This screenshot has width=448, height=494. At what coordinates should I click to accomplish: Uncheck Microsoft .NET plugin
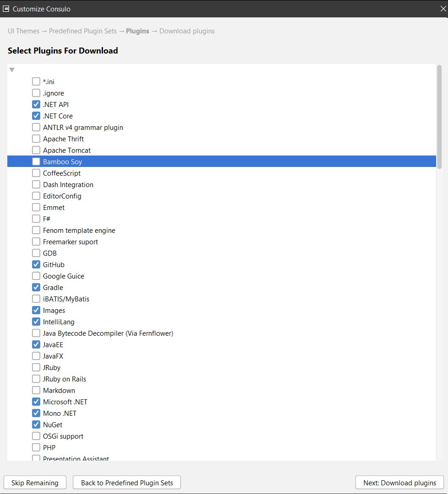click(36, 402)
